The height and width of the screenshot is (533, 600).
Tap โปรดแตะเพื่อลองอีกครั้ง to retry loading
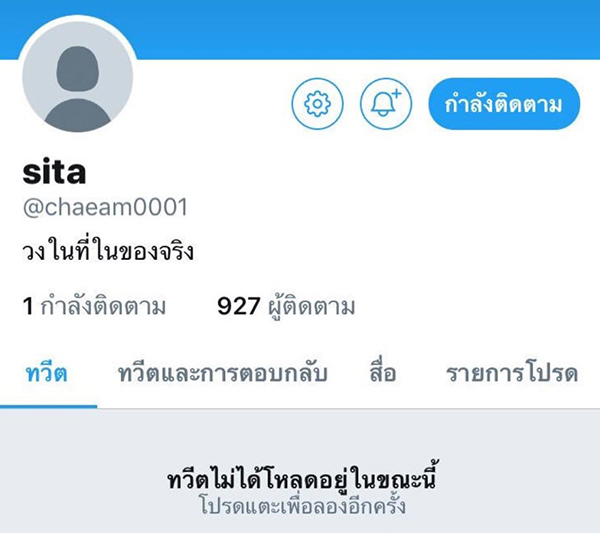(x=302, y=505)
